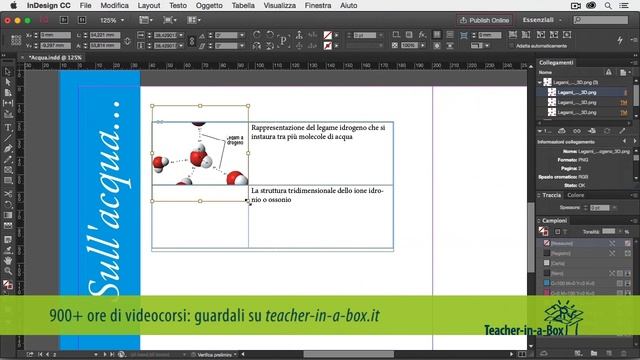Click the GPU performance lightning icon
640x360 pixels.
coord(620,40)
